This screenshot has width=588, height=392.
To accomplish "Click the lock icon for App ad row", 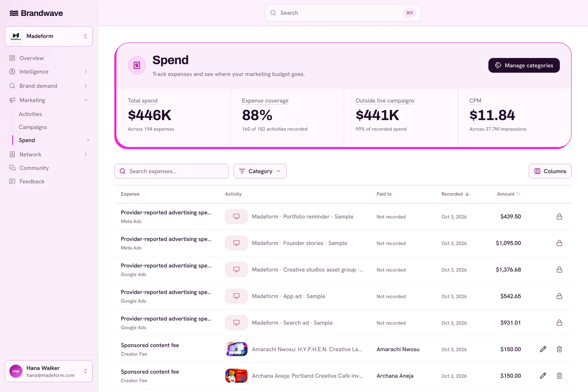I will click(559, 296).
